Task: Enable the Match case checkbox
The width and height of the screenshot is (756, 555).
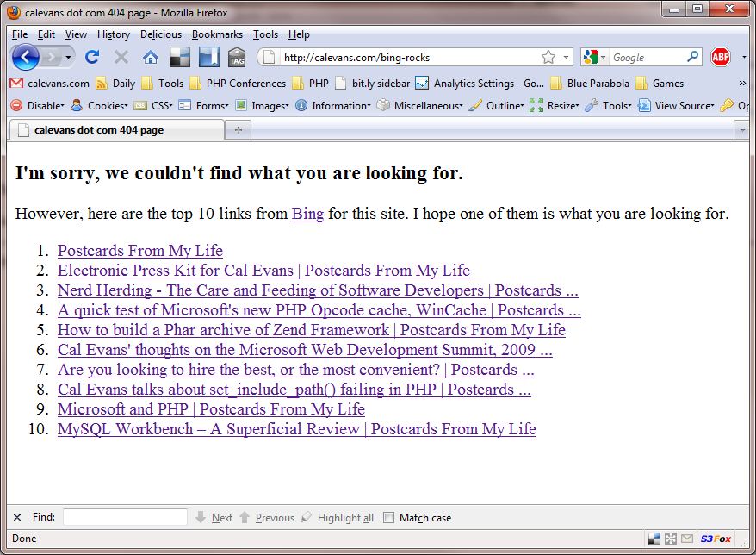Action: pos(388,517)
